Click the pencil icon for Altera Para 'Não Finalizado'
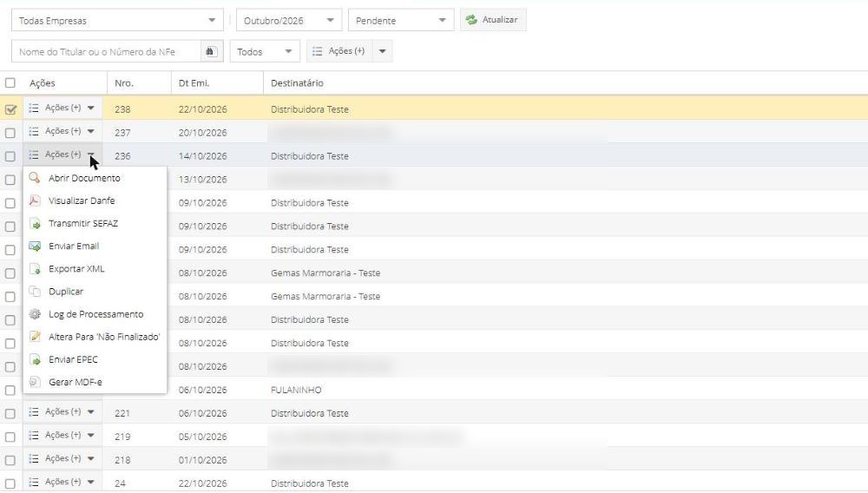The height and width of the screenshot is (493, 868). coord(35,337)
